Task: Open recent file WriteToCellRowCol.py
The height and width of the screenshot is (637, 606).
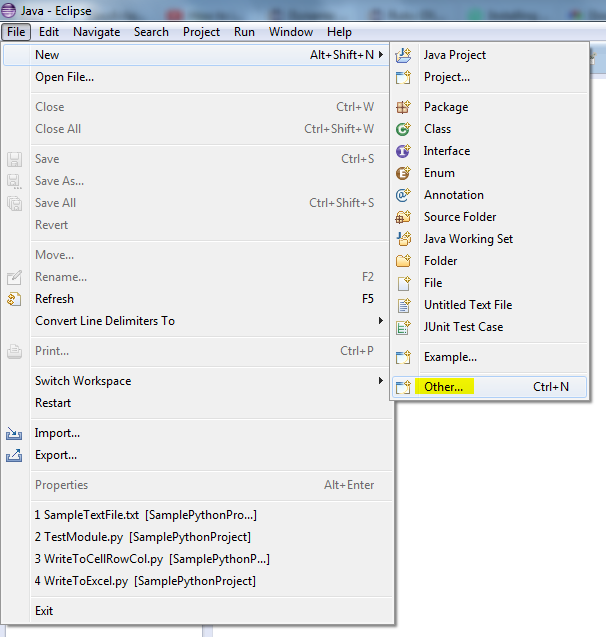Action: [x=197, y=559]
